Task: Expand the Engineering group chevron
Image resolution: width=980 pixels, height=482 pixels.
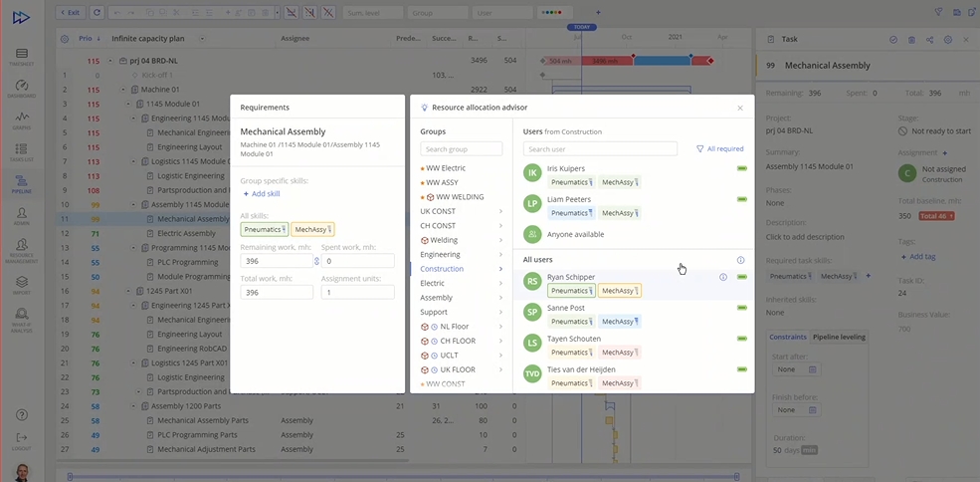Action: 500,255
